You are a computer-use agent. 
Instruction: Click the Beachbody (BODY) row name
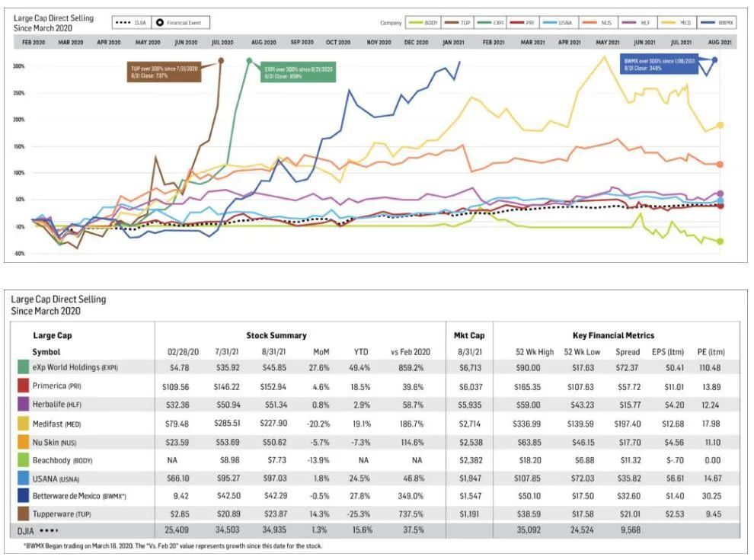62,460
